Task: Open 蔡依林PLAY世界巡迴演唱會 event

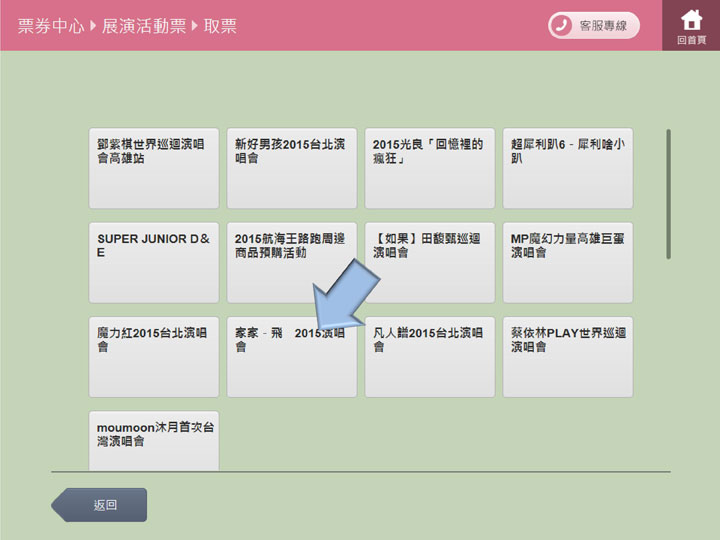Action: click(x=567, y=357)
